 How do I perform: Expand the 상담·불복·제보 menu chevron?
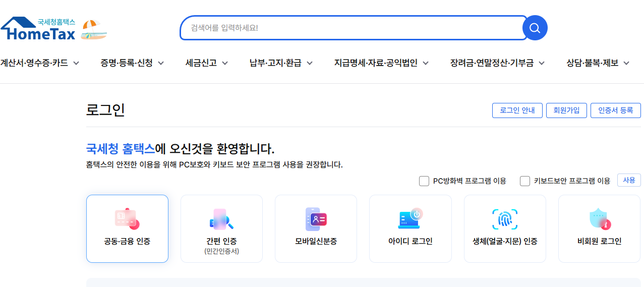click(x=626, y=63)
